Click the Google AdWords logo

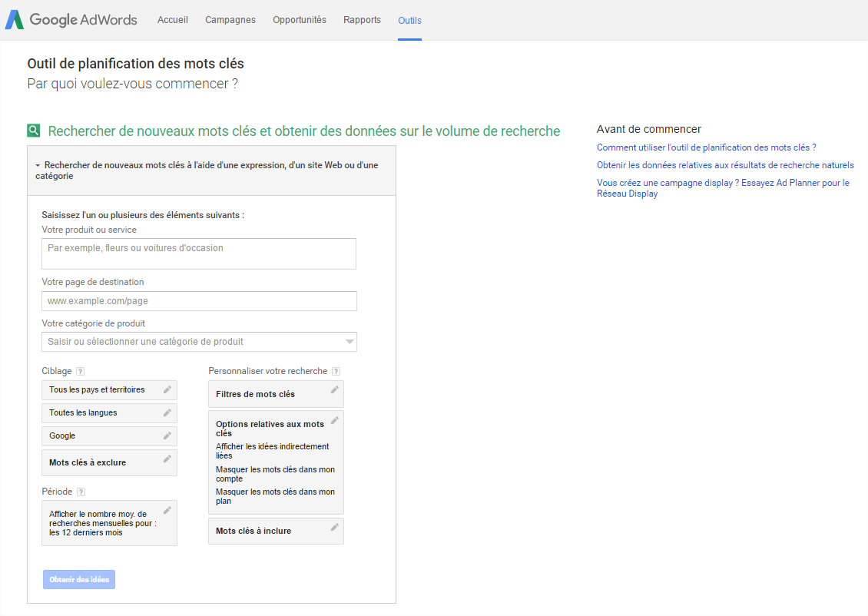[x=71, y=19]
